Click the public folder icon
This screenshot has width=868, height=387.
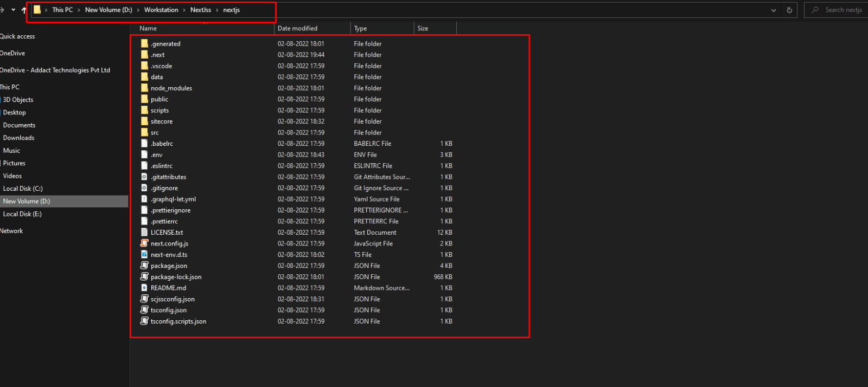coord(144,99)
